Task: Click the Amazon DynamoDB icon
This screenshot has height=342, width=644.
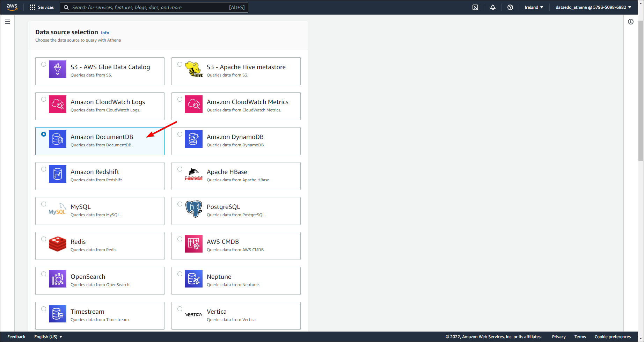Action: [194, 139]
